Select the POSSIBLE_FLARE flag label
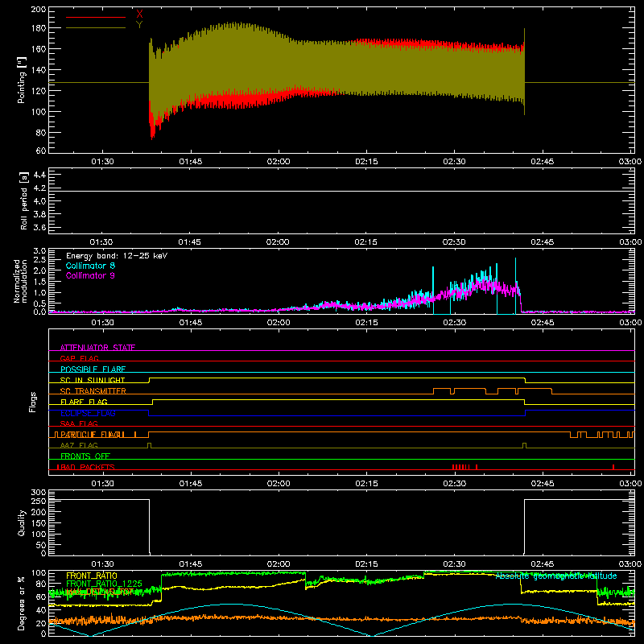644x644 pixels. (x=93, y=369)
